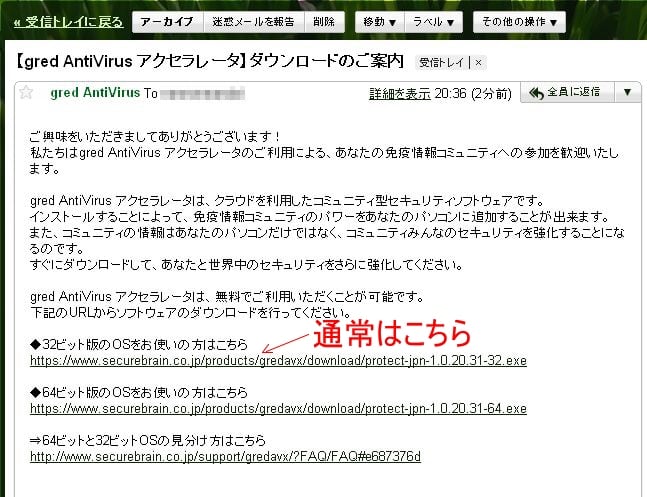Click the reply-all arrow icon
647x497 pixels.
[x=537, y=93]
